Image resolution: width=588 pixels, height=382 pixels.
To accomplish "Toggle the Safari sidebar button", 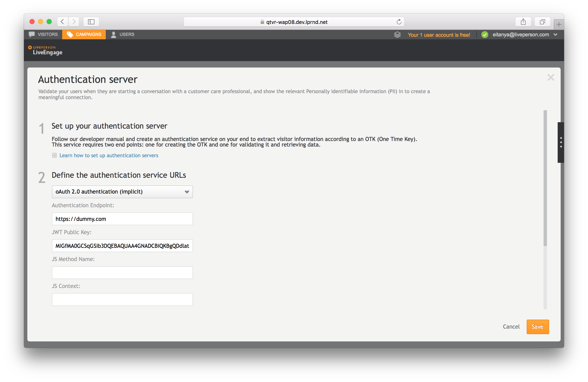I will pos(91,22).
